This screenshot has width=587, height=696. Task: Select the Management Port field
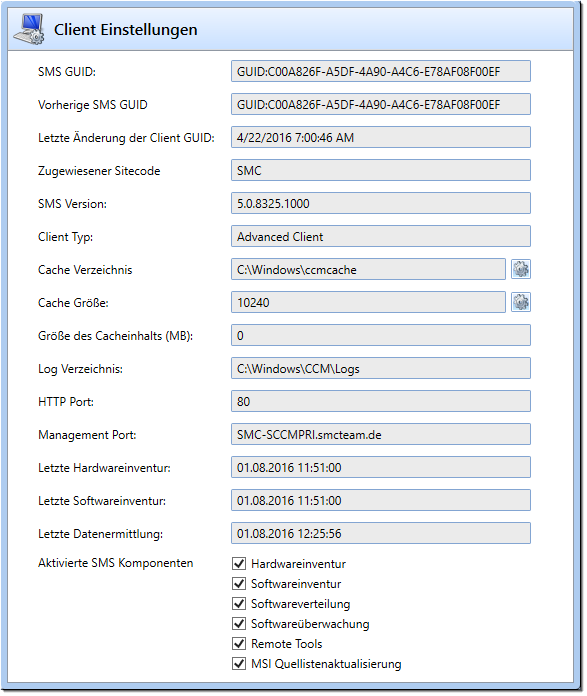(381, 434)
